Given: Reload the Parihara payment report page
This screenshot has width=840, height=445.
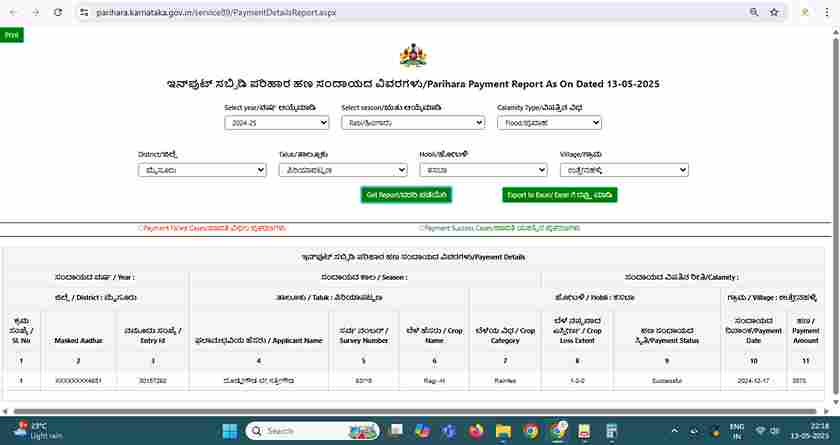Looking at the screenshot, I should click(58, 12).
